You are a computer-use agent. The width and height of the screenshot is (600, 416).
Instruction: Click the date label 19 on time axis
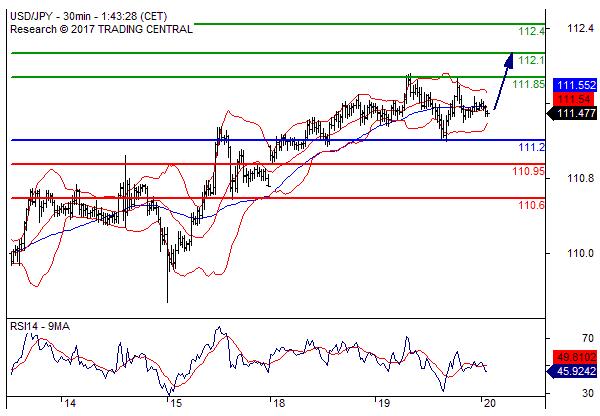(384, 403)
